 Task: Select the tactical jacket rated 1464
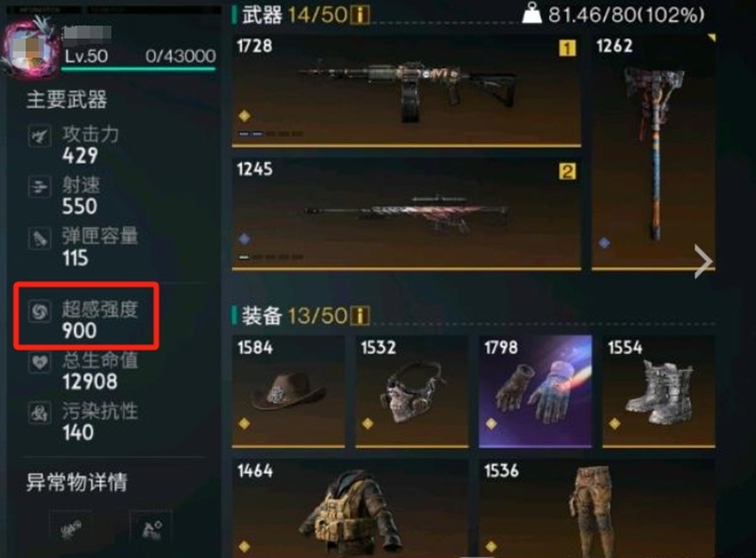point(350,508)
